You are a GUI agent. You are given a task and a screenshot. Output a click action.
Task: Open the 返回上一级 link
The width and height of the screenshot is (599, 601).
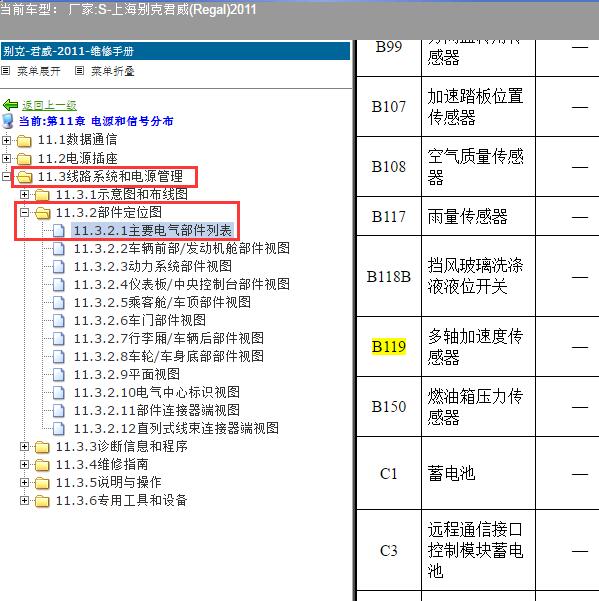[x=49, y=105]
